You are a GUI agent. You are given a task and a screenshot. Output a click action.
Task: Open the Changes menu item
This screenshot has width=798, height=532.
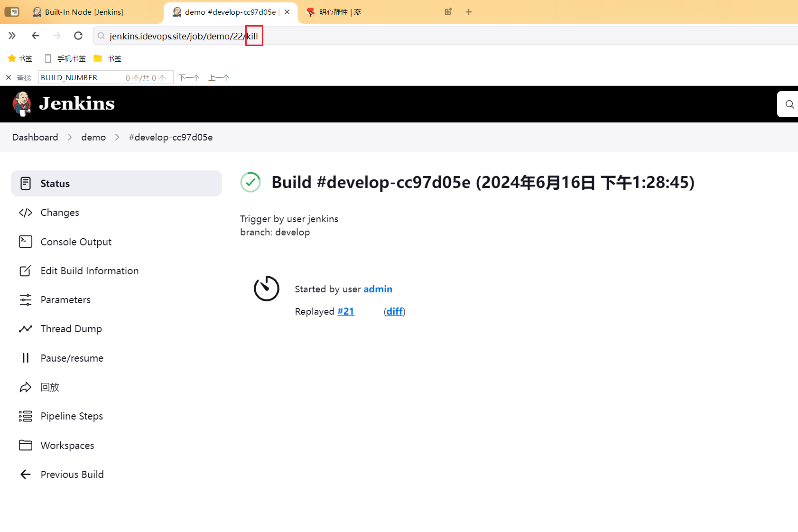point(116,213)
